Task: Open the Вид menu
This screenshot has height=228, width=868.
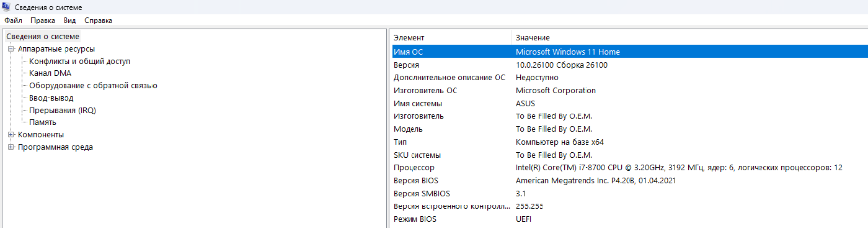Action: pyautogui.click(x=69, y=21)
